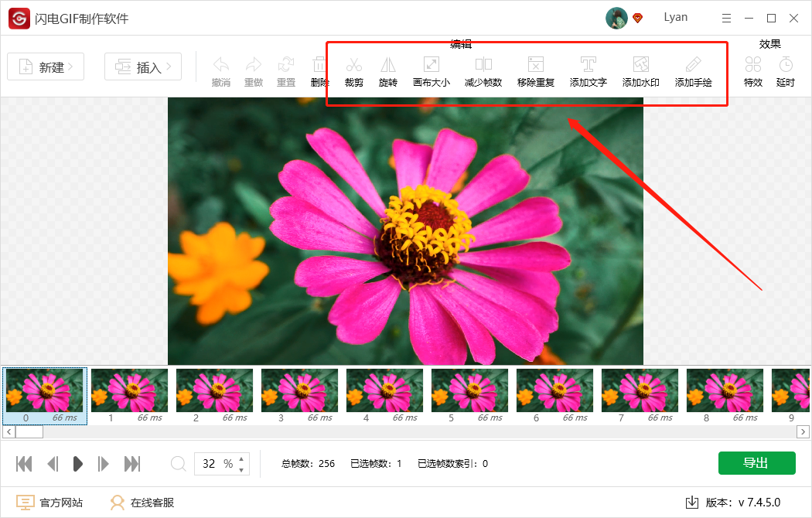The width and height of the screenshot is (812, 518).
Task: Select the 添加手绘 (Add freehand drawing) tool
Action: pos(693,71)
